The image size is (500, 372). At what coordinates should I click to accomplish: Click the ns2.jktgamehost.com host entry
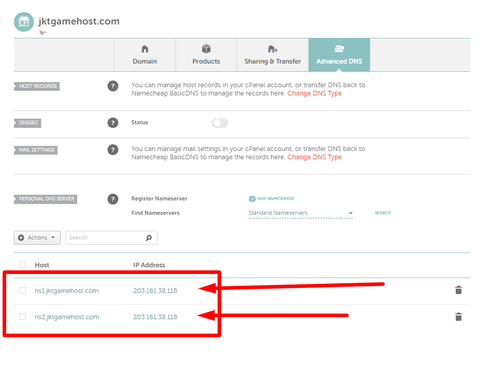(67, 317)
